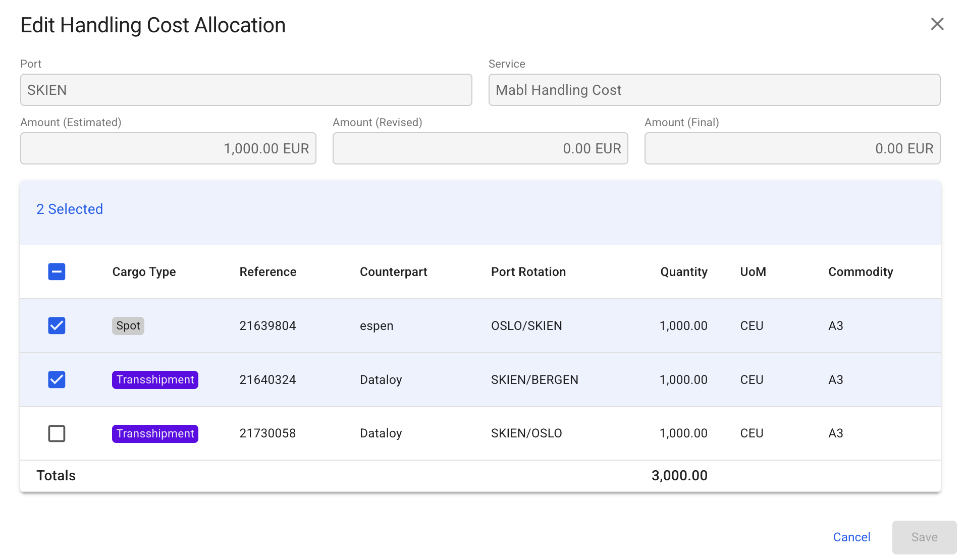Click the Port field showing SKIEN

click(x=246, y=90)
